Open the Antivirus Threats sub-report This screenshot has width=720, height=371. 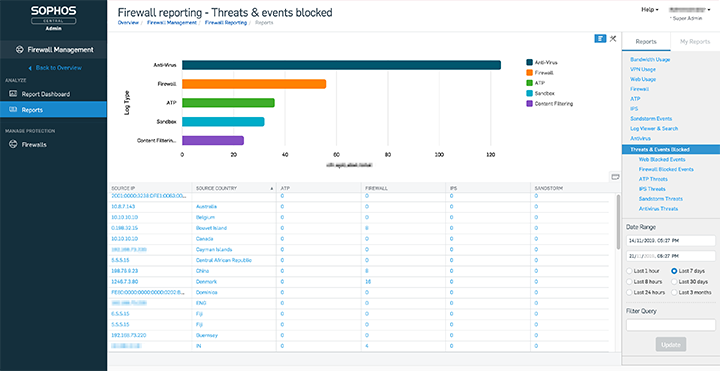click(x=658, y=209)
